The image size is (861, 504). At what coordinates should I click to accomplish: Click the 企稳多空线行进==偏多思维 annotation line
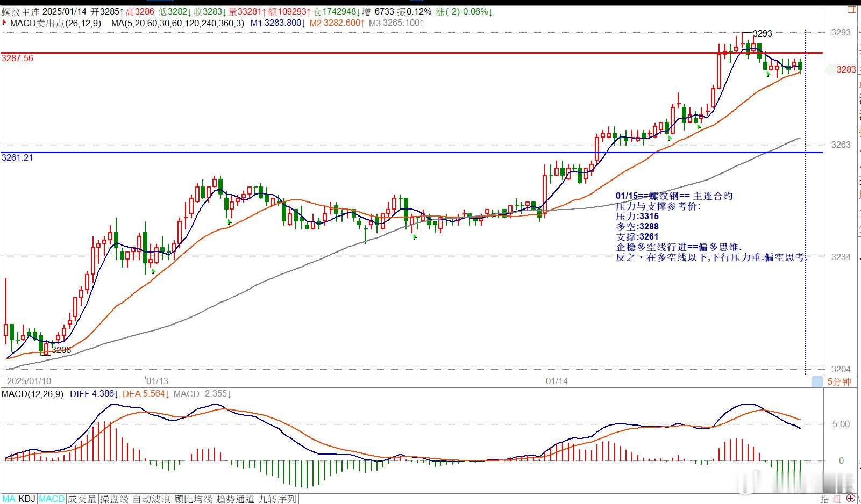point(679,247)
